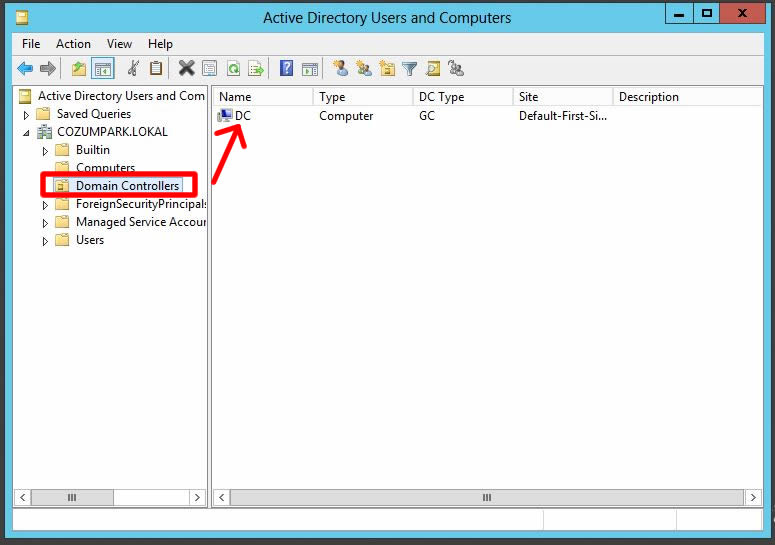The width and height of the screenshot is (775, 545).
Task: Click right arrow of the list's horizontal scrollbar
Action: pos(754,497)
